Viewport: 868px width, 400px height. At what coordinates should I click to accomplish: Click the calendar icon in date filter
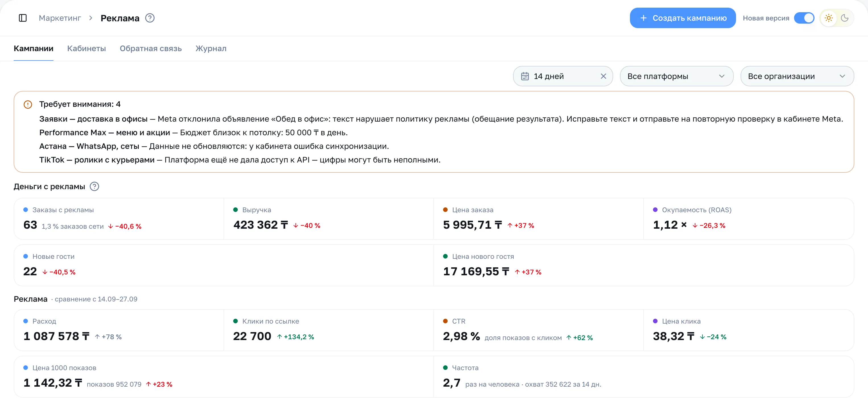click(x=525, y=76)
